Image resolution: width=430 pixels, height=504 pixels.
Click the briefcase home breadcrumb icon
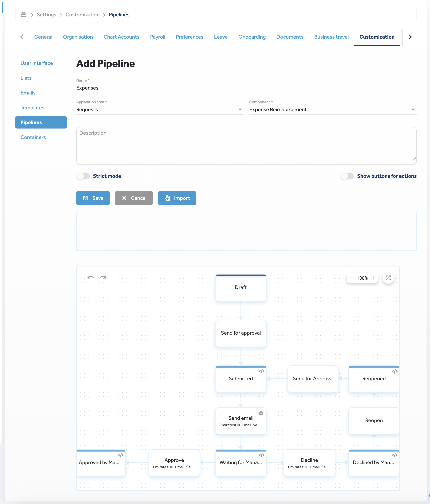pyautogui.click(x=24, y=15)
